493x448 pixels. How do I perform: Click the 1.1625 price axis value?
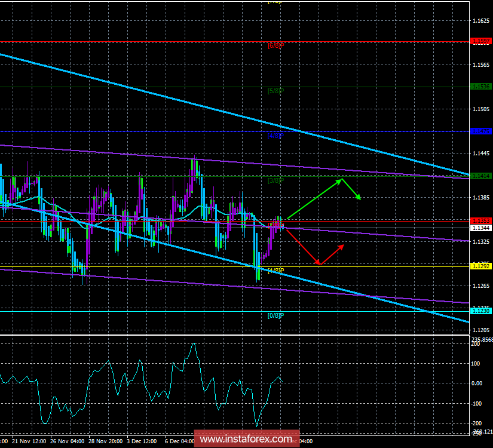click(481, 21)
